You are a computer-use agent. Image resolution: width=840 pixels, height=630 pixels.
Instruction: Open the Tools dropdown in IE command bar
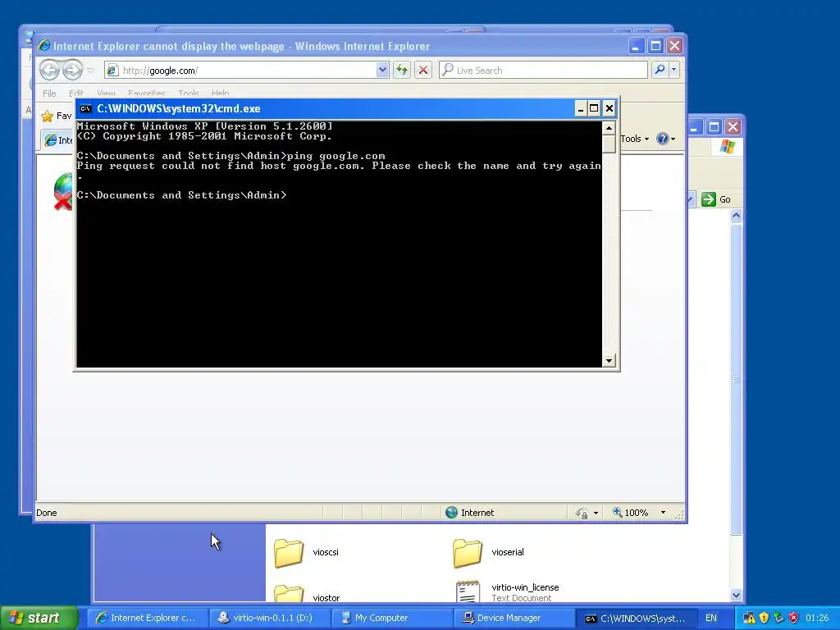[635, 139]
